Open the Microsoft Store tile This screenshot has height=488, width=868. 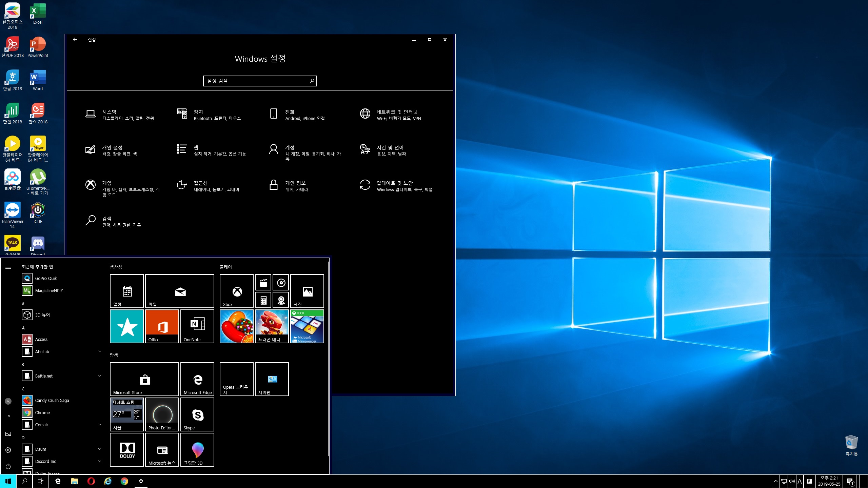(x=144, y=379)
